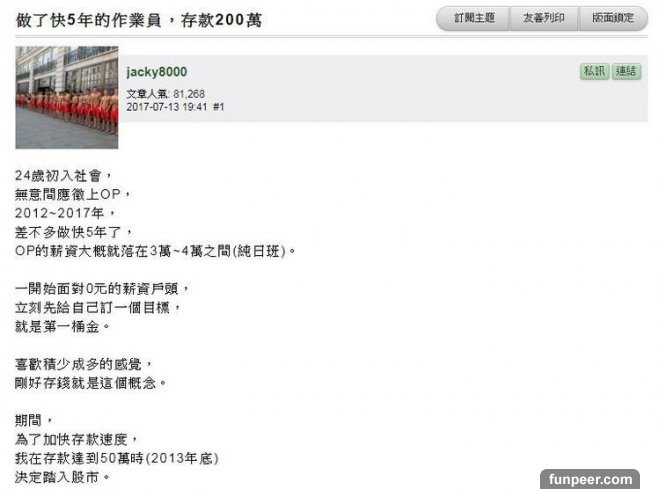Viewport: 660px width, 489px height.
Task: Toggle the 版面鎖定 layout lock button
Action: click(x=613, y=18)
